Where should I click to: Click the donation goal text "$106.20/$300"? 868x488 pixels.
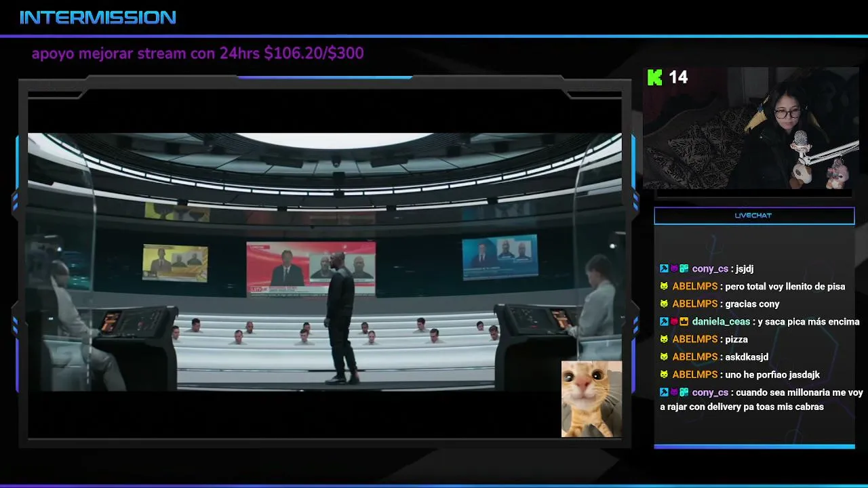[314, 53]
